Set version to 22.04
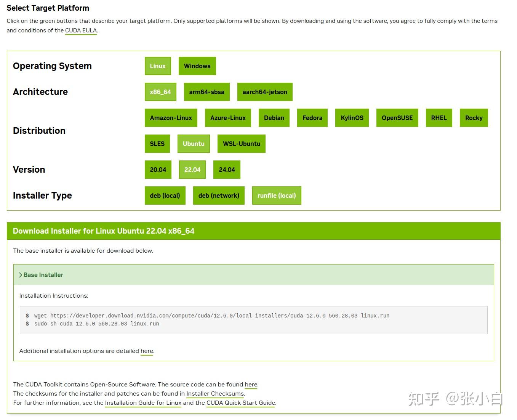 [x=192, y=170]
